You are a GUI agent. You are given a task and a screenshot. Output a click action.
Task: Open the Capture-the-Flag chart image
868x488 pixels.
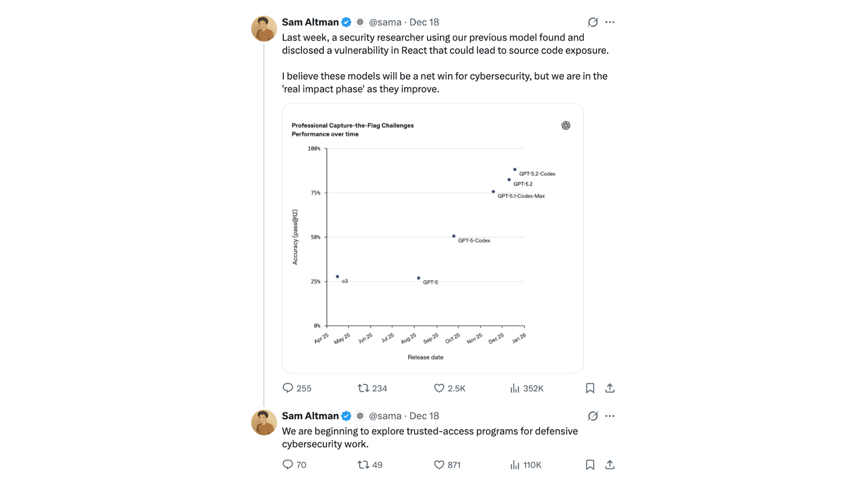tap(433, 238)
